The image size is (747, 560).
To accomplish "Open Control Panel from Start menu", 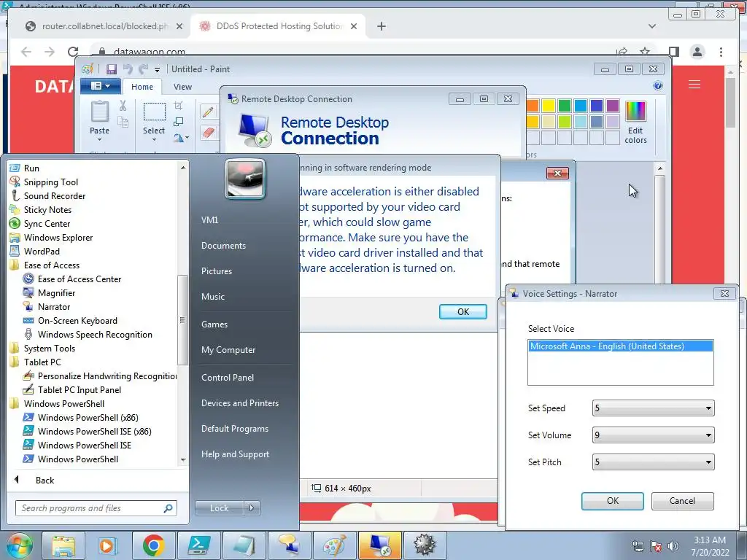I will [x=228, y=377].
